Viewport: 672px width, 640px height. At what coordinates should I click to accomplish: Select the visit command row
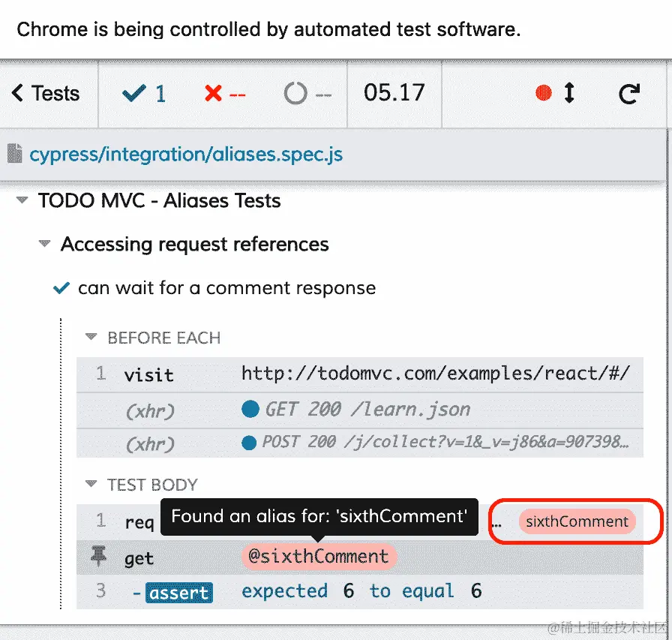pyautogui.click(x=360, y=374)
